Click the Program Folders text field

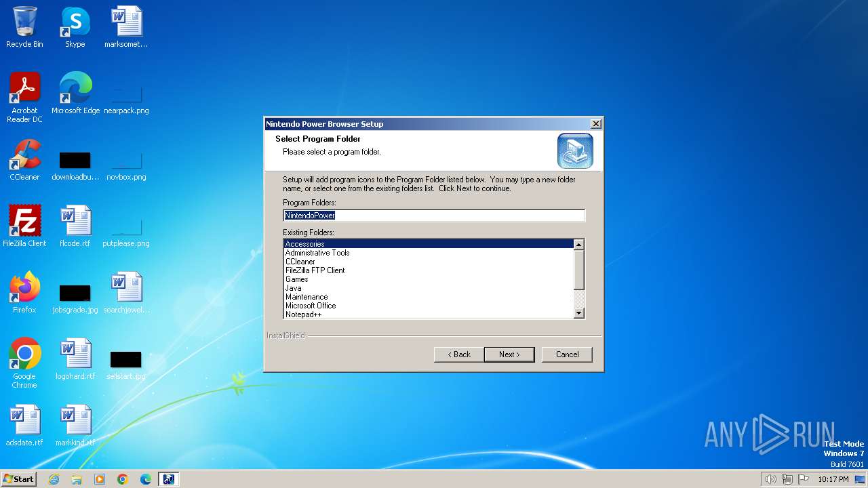[x=434, y=216]
